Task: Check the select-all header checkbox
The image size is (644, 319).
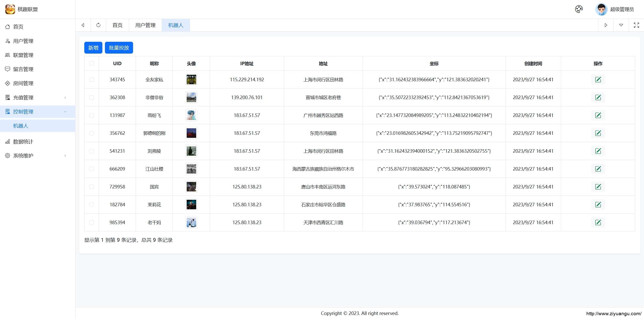Action: [92, 64]
